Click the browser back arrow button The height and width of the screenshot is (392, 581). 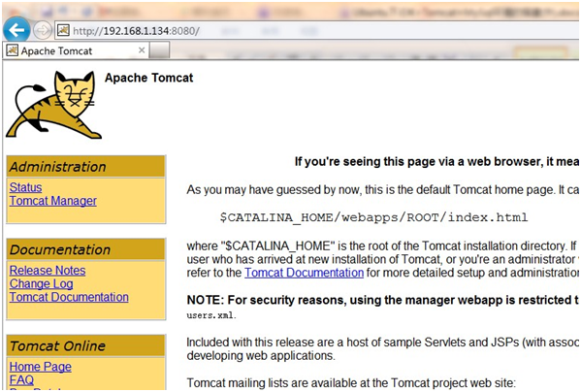(16, 30)
